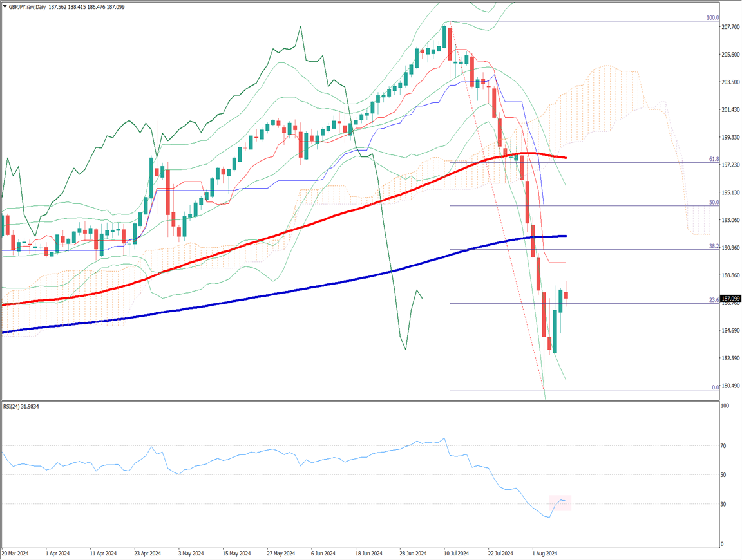Click the 20 Mar 2024 date label
Image resolution: width=742 pixels, height=560 pixels.
[15, 553]
